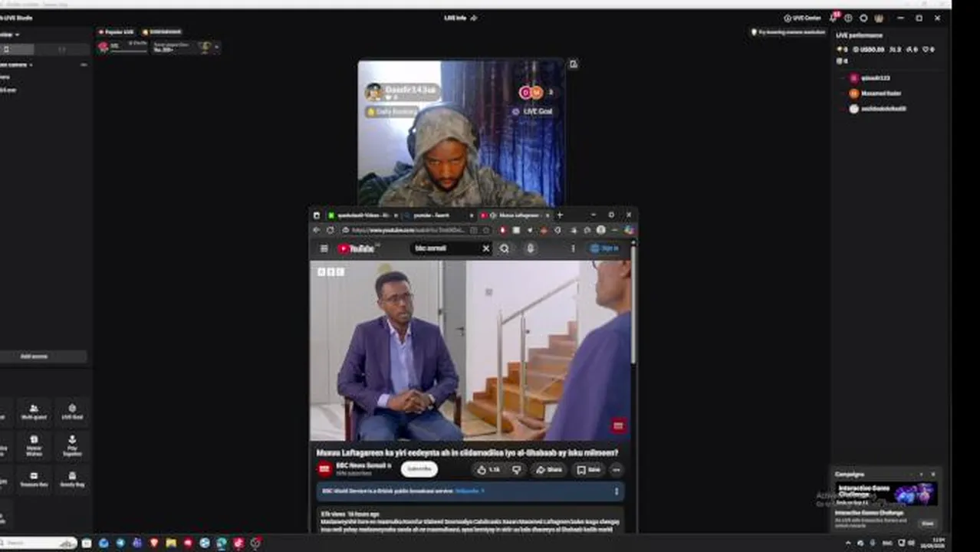Image resolution: width=980 pixels, height=552 pixels.
Task: Open the LIVE Goal tool
Action: click(x=72, y=412)
